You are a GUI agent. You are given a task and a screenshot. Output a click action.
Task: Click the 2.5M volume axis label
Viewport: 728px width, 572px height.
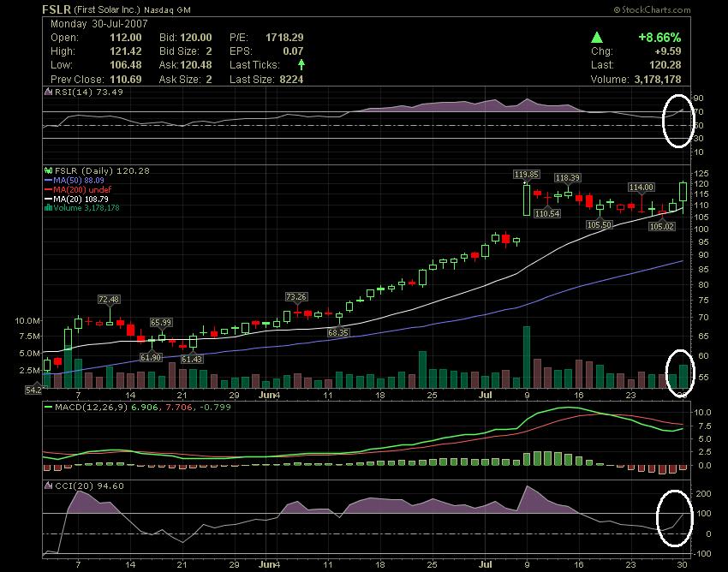tap(30, 370)
